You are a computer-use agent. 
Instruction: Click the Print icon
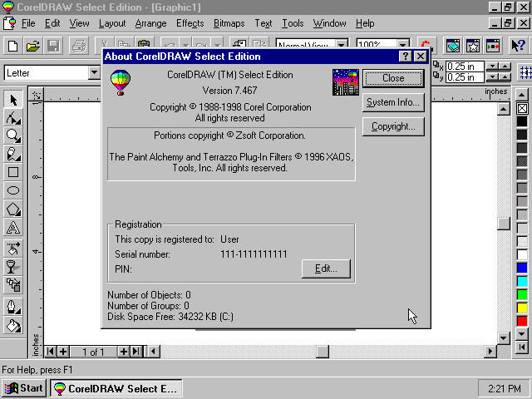(79, 46)
